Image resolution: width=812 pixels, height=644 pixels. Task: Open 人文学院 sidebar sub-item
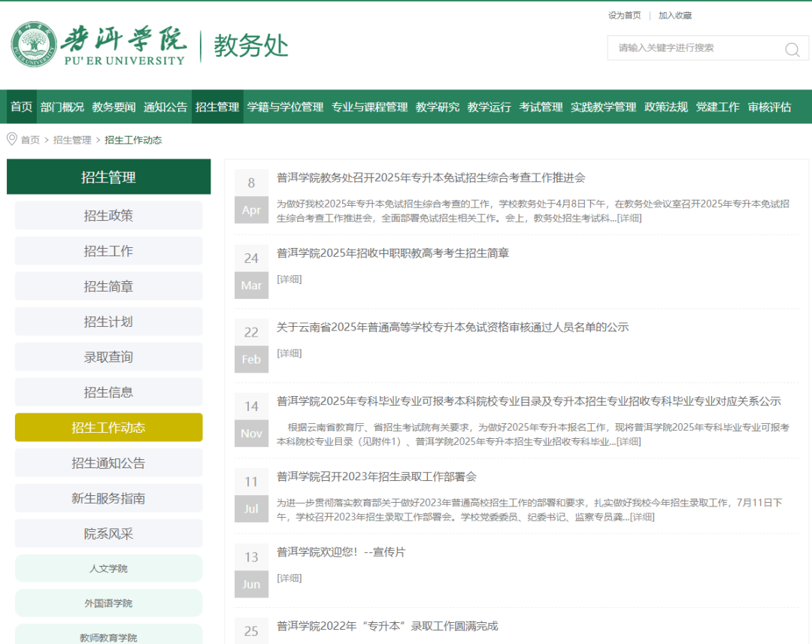109,568
